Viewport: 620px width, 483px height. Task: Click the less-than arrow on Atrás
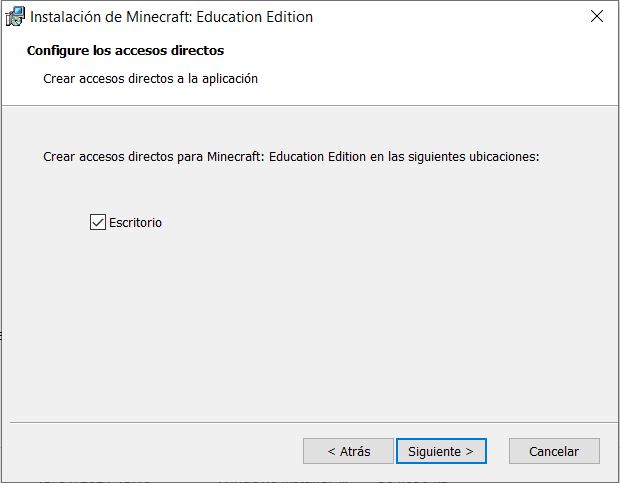coord(331,451)
